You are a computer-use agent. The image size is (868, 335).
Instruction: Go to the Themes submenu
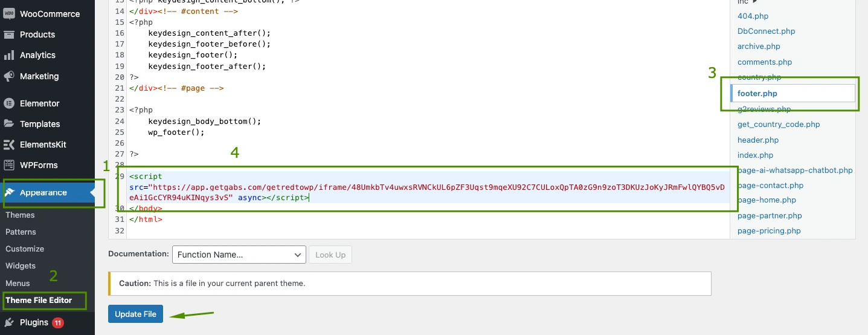point(20,215)
